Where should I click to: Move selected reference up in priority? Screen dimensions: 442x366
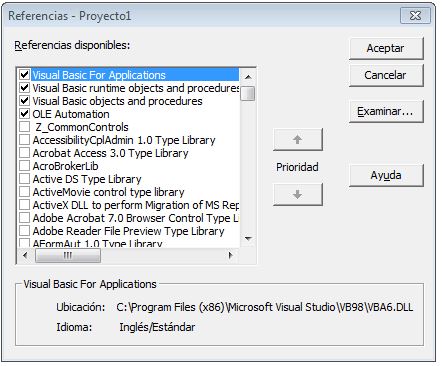[298, 139]
